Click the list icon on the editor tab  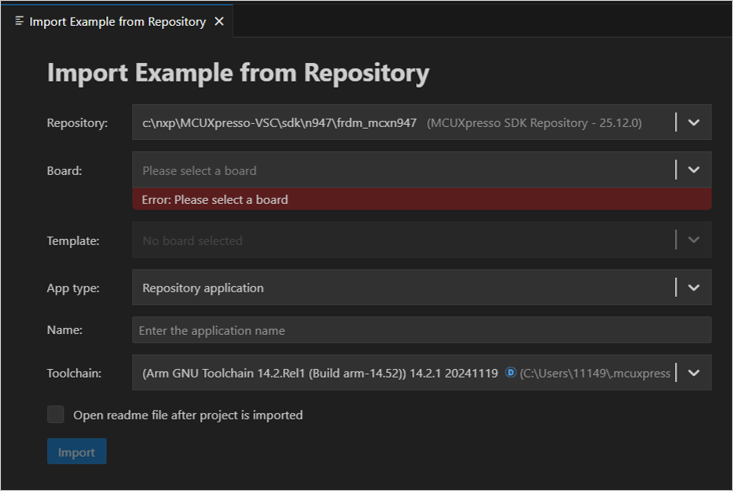[20, 21]
